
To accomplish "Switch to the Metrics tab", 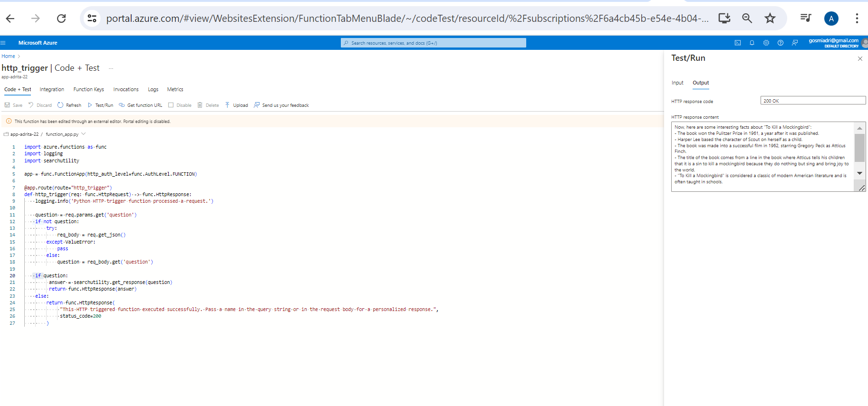I will tap(175, 89).
